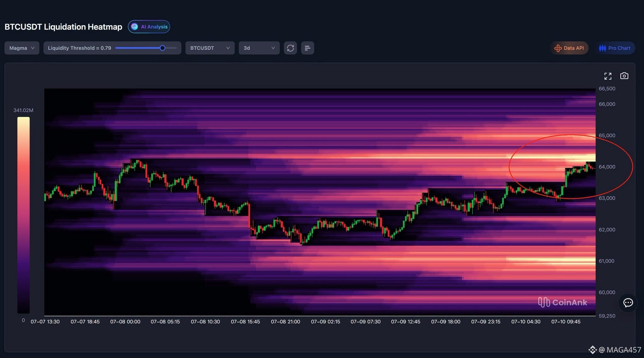The height and width of the screenshot is (358, 644).
Task: Take a chart screenshot with camera icon
Action: pos(624,76)
